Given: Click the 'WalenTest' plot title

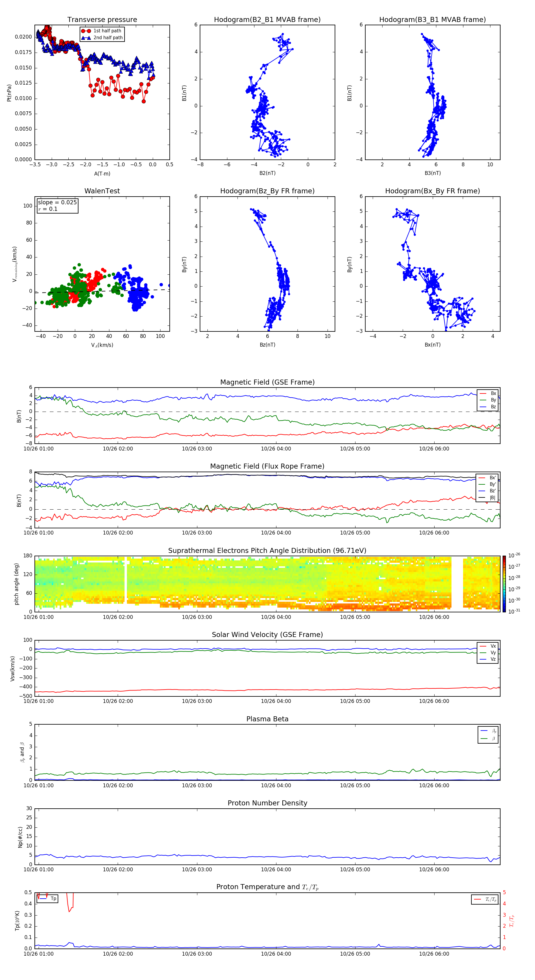Looking at the screenshot, I should click(102, 191).
